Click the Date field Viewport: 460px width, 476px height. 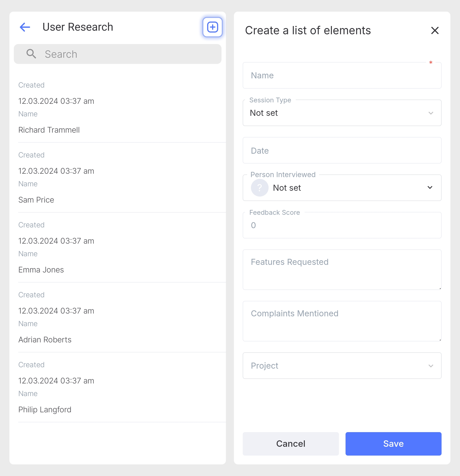click(342, 151)
